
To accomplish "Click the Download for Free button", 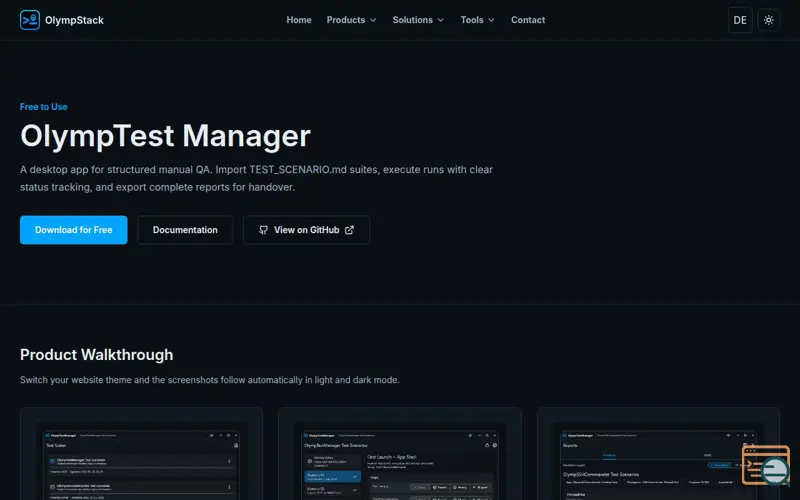I will tap(73, 230).
